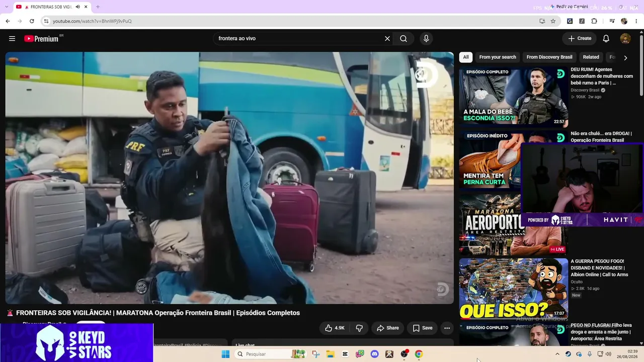644x362 pixels.
Task: Open YouTube notifications bell
Action: click(606, 39)
